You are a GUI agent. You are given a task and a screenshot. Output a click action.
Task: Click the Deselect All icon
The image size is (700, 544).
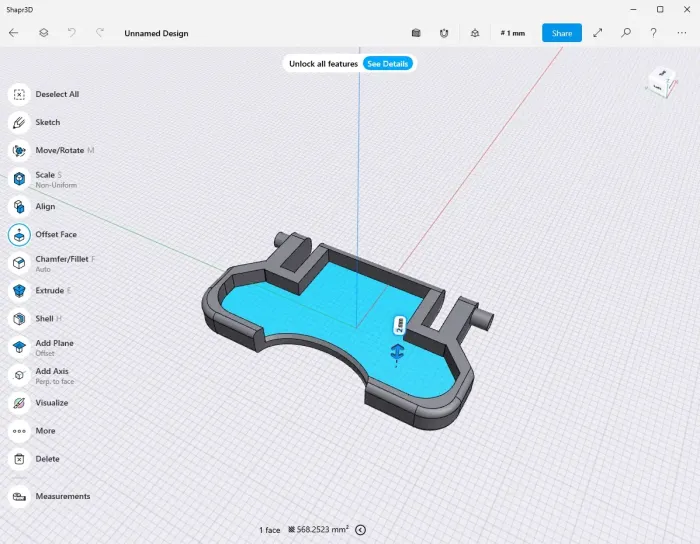tap(19, 94)
